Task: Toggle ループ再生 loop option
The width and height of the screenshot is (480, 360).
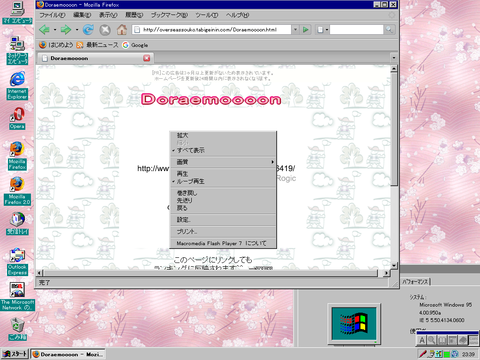Action: point(223,181)
